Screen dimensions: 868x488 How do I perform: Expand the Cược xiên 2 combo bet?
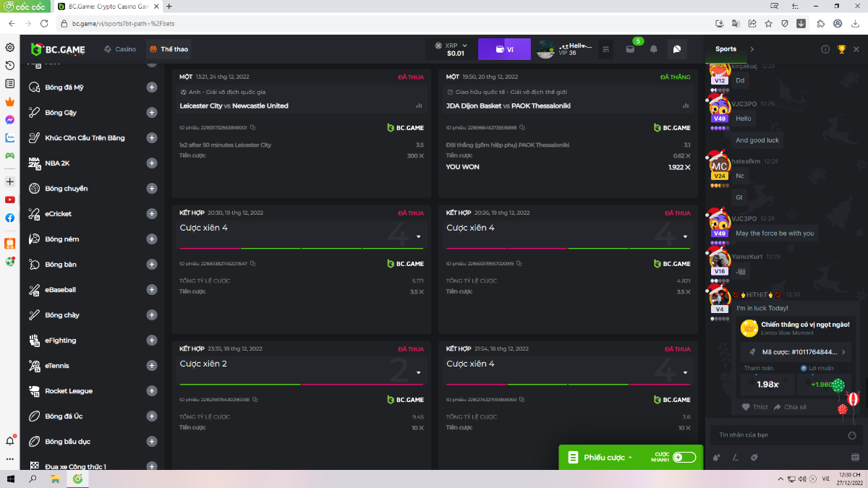click(x=419, y=372)
